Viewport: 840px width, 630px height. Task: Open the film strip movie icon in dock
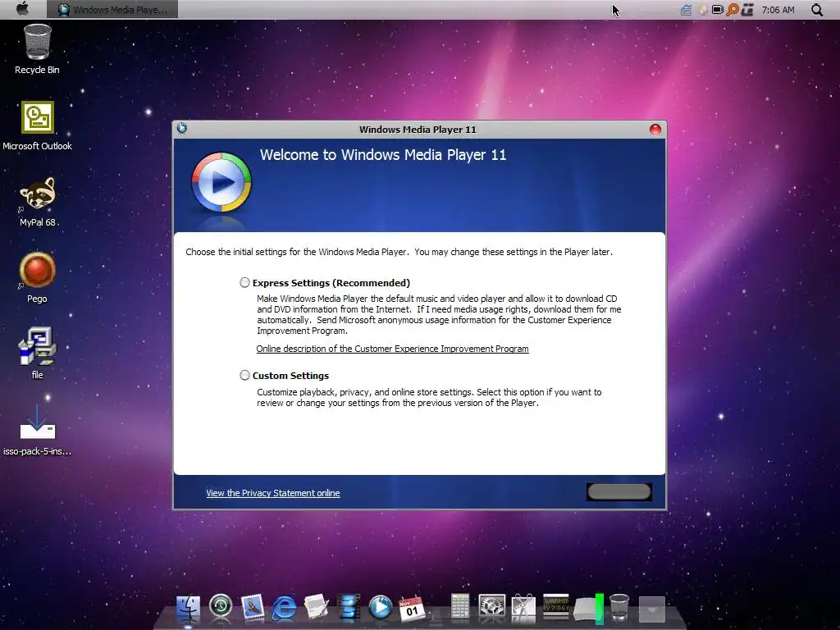pos(349,608)
